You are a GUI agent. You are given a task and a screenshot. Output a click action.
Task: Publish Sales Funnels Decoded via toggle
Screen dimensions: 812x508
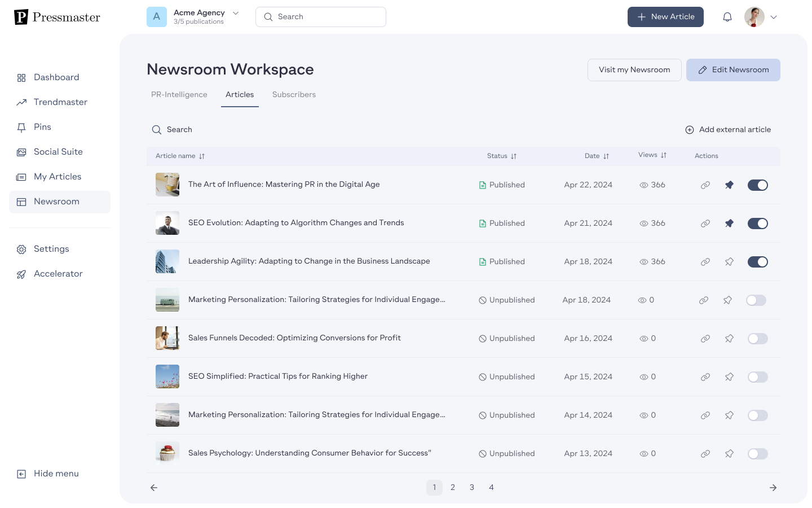tap(758, 339)
